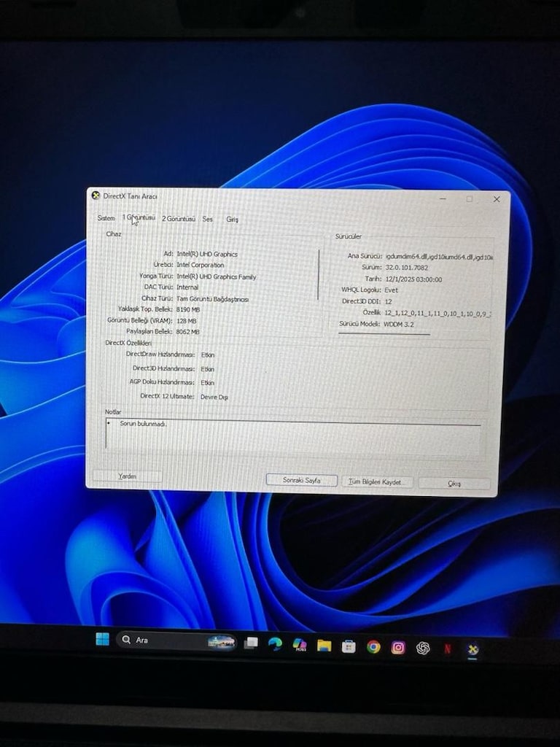Open ChatGPT app from the taskbar
This screenshot has height=747, width=560.
pos(423,648)
